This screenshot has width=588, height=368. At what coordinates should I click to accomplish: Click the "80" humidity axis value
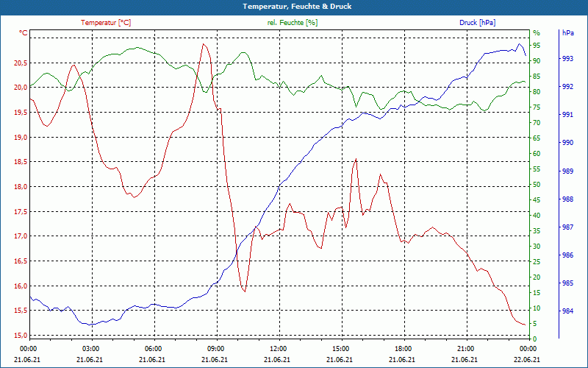537,91
